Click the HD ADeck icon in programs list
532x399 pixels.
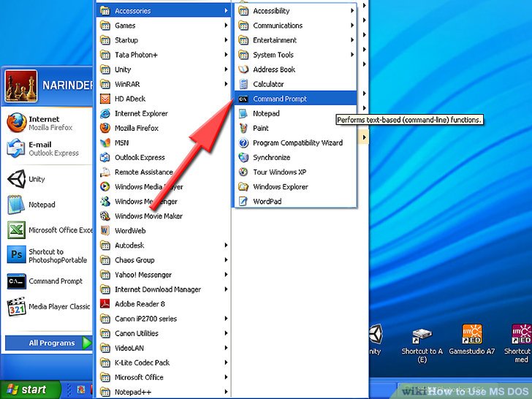pyautogui.click(x=105, y=99)
